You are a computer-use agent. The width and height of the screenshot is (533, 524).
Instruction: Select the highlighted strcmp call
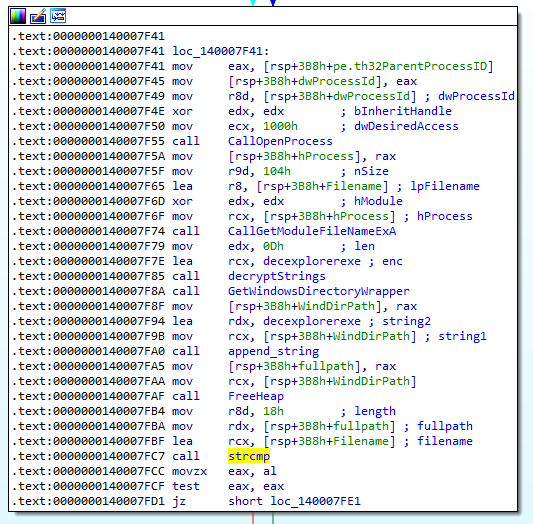249,456
